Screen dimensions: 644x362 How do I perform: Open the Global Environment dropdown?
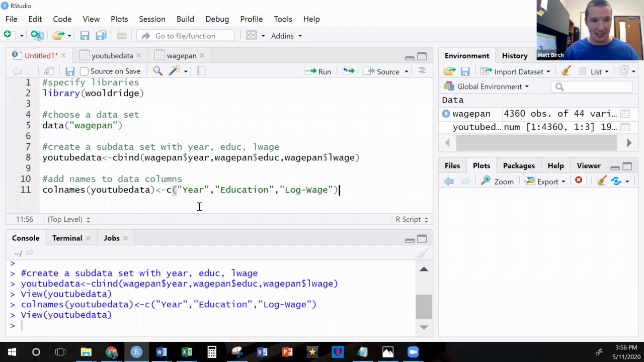[x=486, y=86]
